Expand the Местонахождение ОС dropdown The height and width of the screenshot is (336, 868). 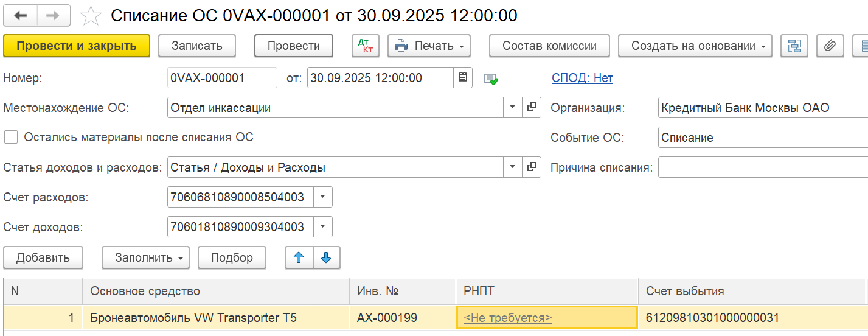[512, 108]
